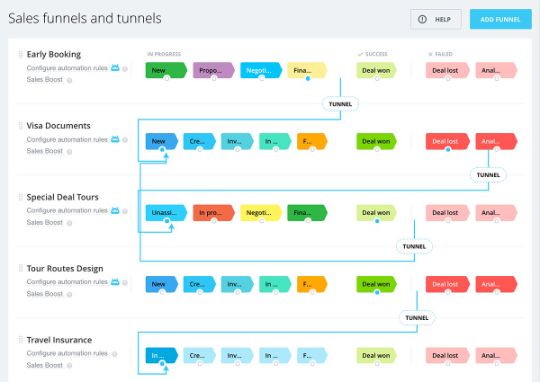The image size is (540, 382).
Task: Select the orange F... stage in Visa Documents
Action: coord(312,141)
